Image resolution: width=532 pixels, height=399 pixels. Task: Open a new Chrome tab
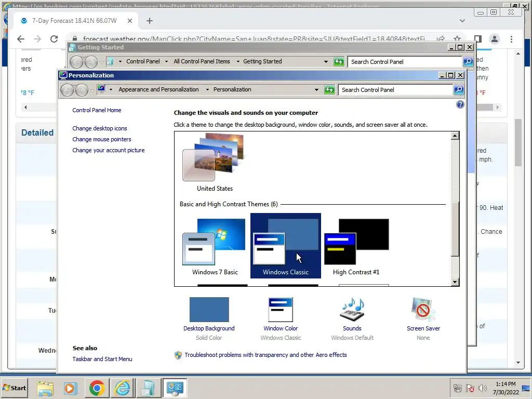coord(149,21)
